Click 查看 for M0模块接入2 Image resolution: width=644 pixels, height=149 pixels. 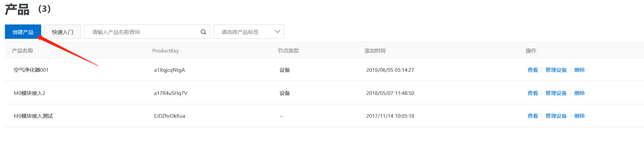[x=533, y=93]
